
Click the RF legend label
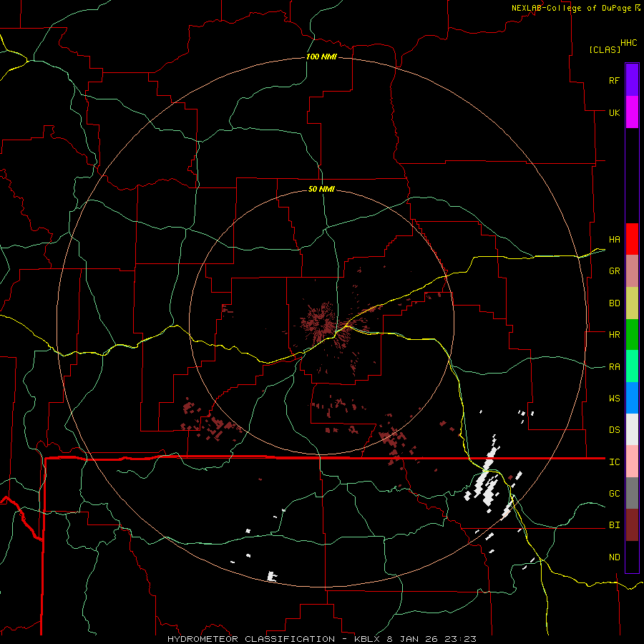tap(615, 80)
